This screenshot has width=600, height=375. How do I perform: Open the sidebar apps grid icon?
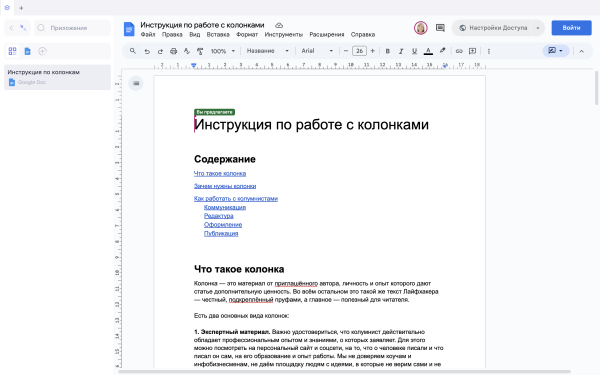pos(12,51)
